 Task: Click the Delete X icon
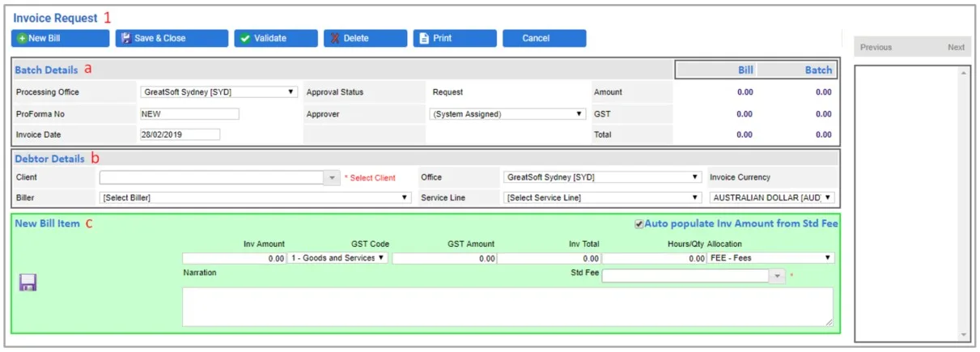(x=334, y=38)
